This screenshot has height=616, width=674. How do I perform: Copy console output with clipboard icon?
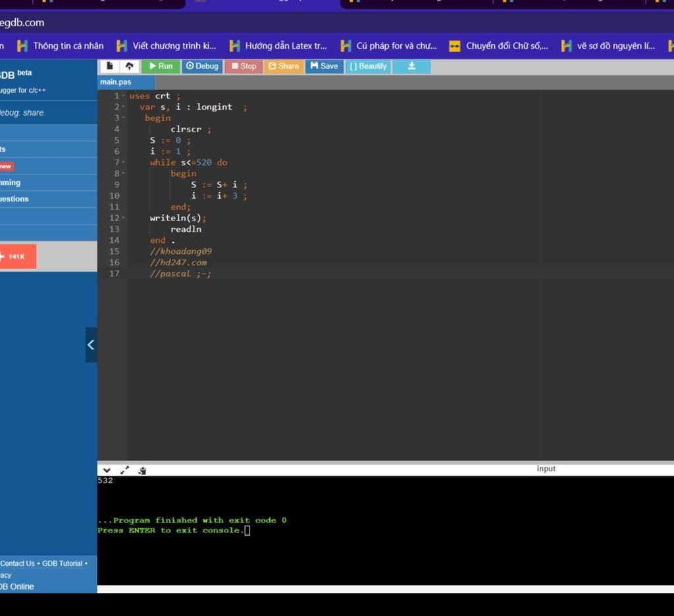(x=142, y=471)
